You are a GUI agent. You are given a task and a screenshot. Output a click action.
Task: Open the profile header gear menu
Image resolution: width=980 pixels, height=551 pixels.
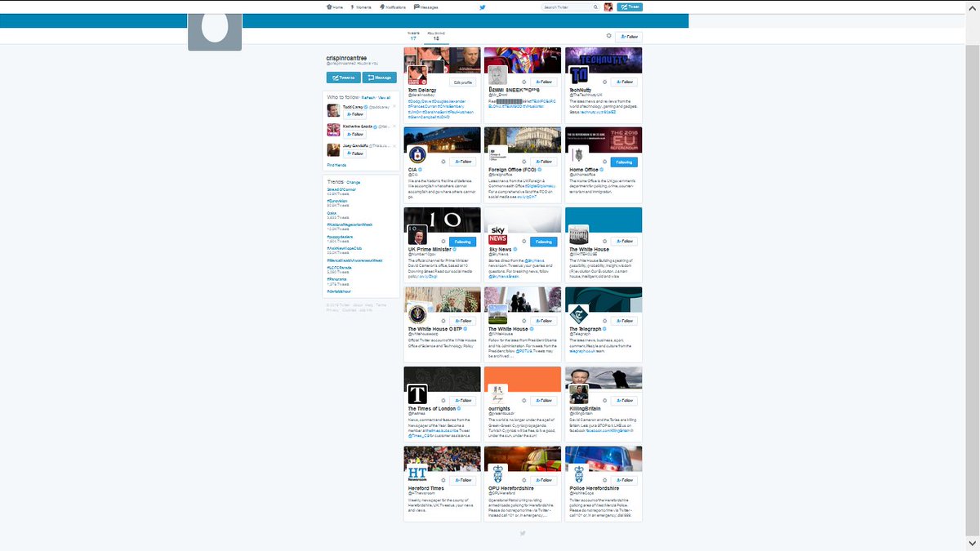608,36
